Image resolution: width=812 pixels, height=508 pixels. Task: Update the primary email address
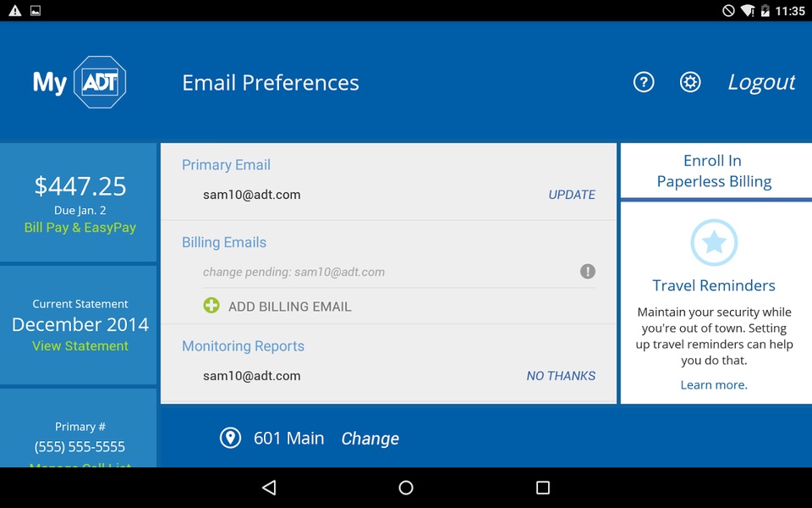(x=572, y=195)
